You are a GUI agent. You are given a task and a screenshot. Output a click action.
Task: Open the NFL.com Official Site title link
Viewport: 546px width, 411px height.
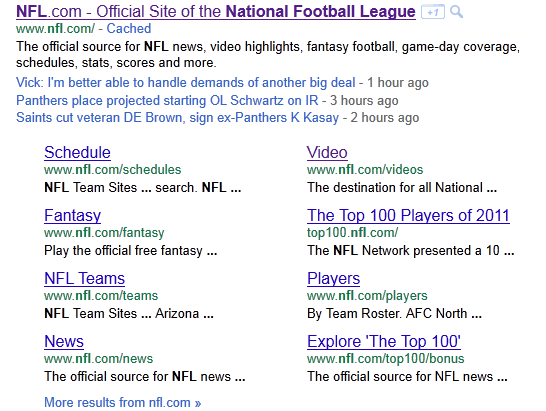point(216,11)
